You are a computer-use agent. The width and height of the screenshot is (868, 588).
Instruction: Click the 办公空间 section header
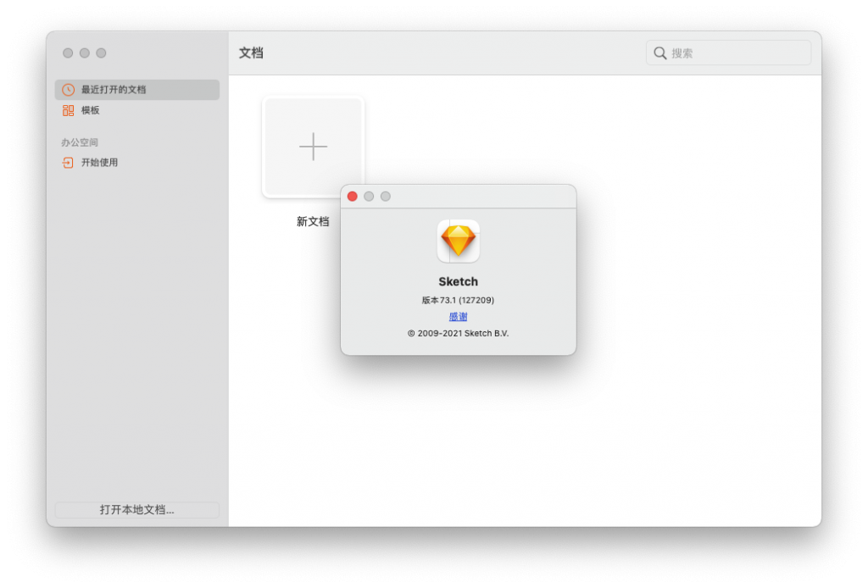[80, 142]
